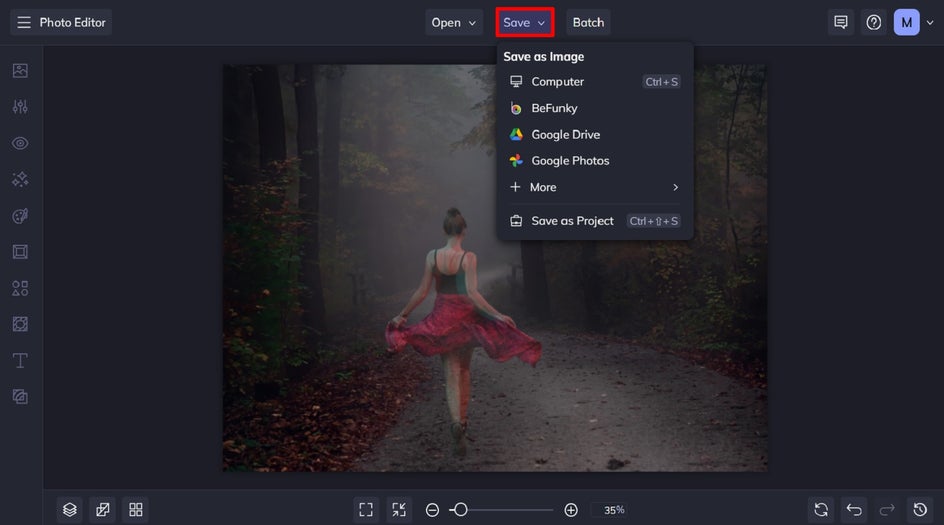Image resolution: width=944 pixels, height=525 pixels.
Task: Select the Frames sidebar icon
Action: tap(20, 252)
